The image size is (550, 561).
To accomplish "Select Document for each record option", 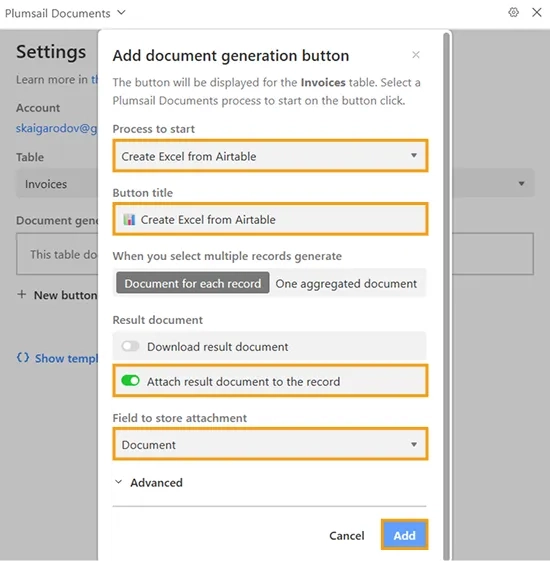I will click(x=193, y=283).
